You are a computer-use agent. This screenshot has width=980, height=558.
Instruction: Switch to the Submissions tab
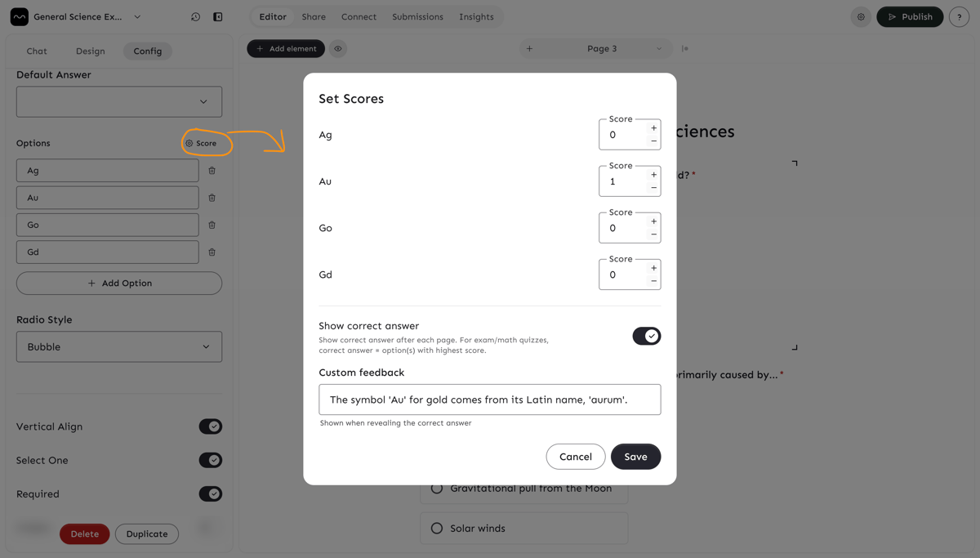click(x=417, y=16)
